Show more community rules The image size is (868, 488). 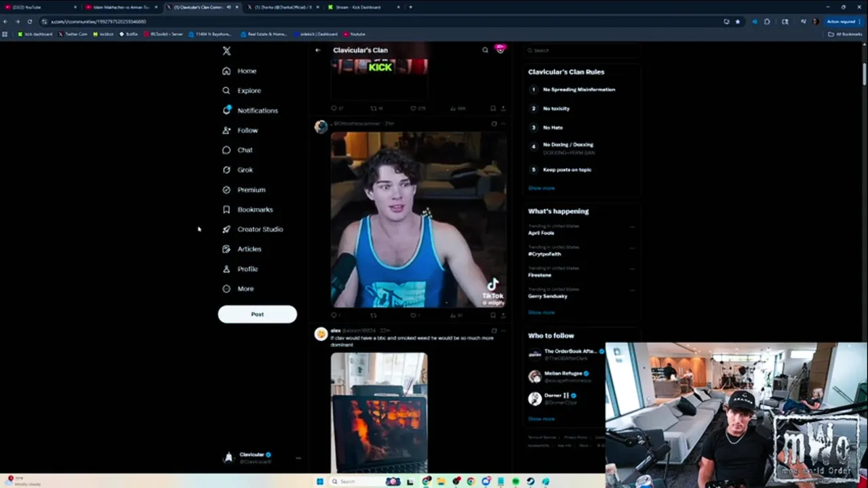pyautogui.click(x=541, y=188)
